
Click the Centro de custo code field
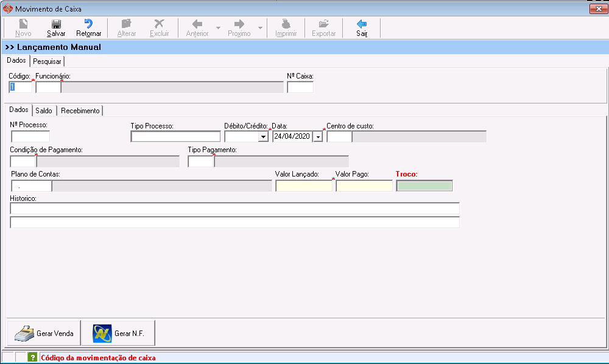(339, 136)
